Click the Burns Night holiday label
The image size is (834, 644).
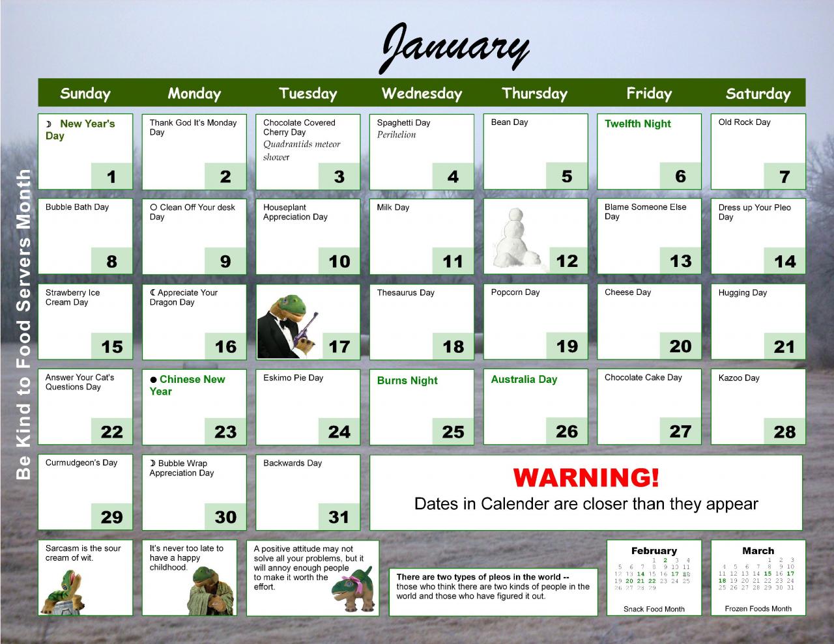(407, 380)
